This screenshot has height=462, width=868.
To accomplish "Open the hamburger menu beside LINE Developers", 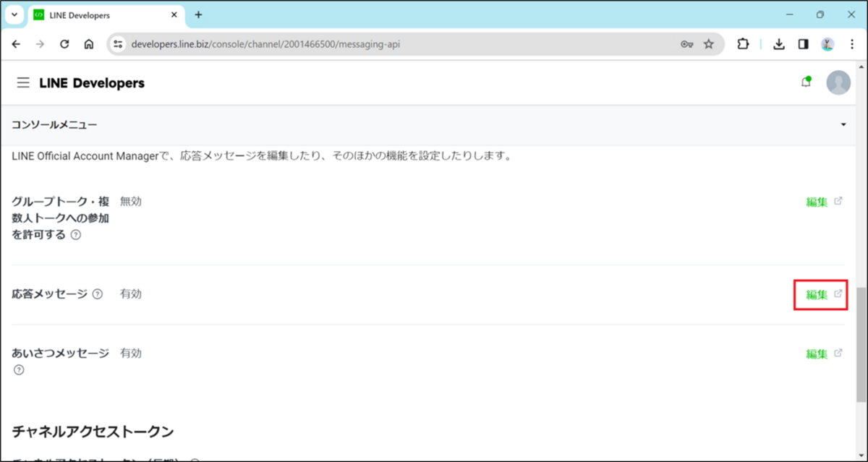I will coord(23,83).
